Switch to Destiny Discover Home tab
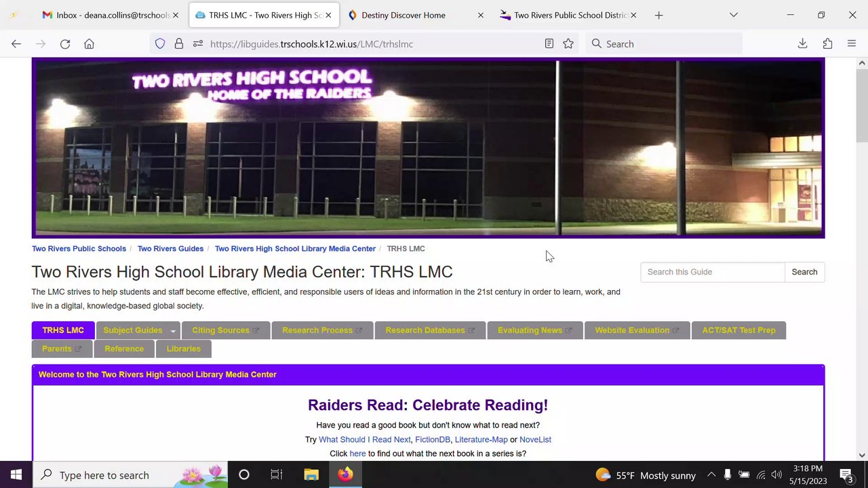Viewport: 868px width, 488px height. click(x=415, y=15)
